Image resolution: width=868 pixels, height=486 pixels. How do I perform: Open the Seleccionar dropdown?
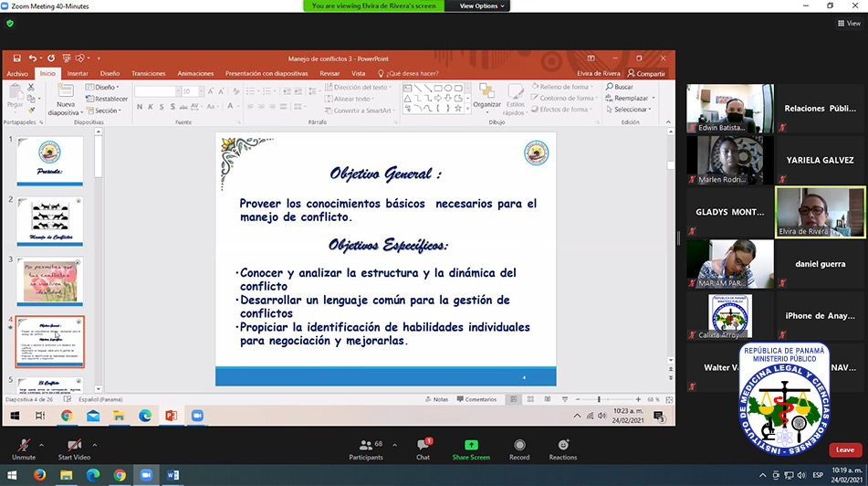coord(629,110)
